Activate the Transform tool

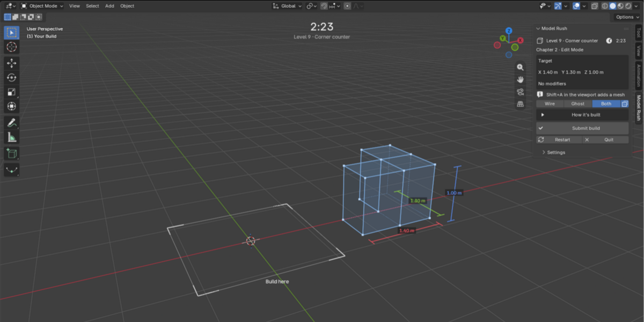tap(11, 106)
